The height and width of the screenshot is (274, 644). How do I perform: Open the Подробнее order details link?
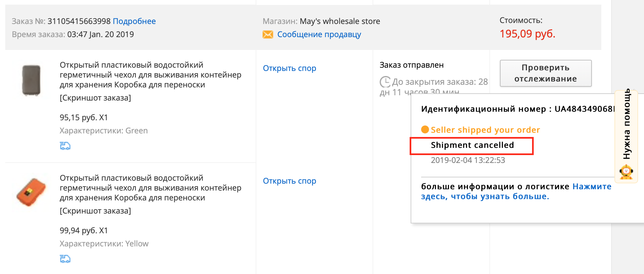pyautogui.click(x=134, y=21)
